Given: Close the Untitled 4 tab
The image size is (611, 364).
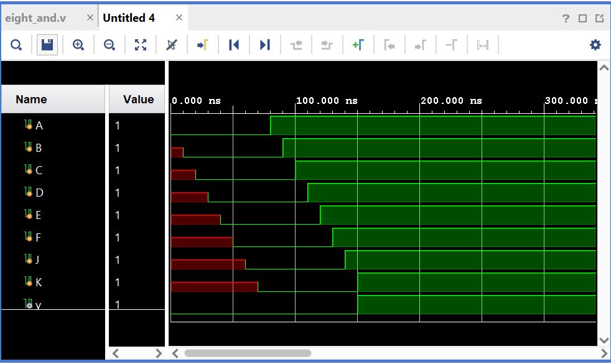Looking at the screenshot, I should pyautogui.click(x=179, y=17).
